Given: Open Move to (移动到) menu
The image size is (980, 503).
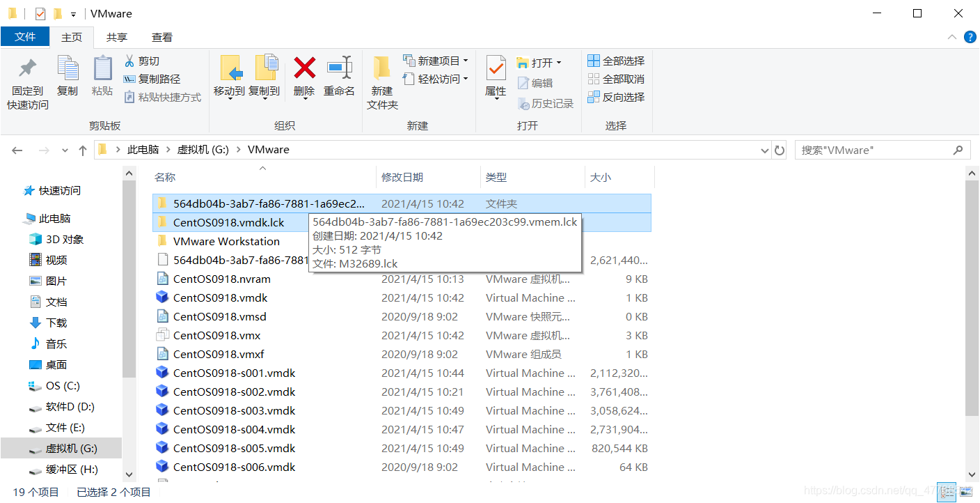Looking at the screenshot, I should (x=229, y=77).
